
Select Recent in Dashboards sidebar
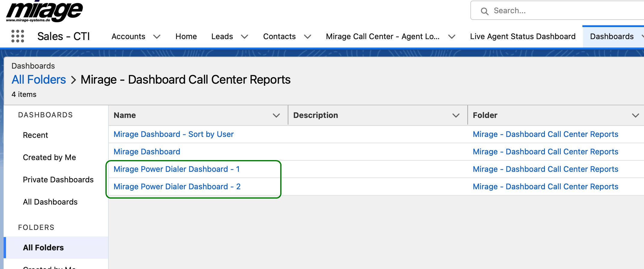(35, 135)
